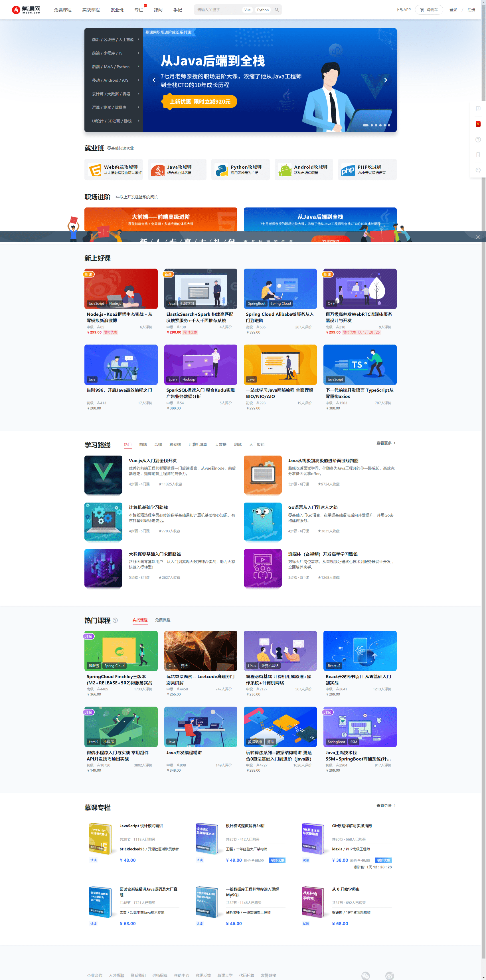Open the WeChat icon in the footer
The height and width of the screenshot is (980, 486).
365,975
